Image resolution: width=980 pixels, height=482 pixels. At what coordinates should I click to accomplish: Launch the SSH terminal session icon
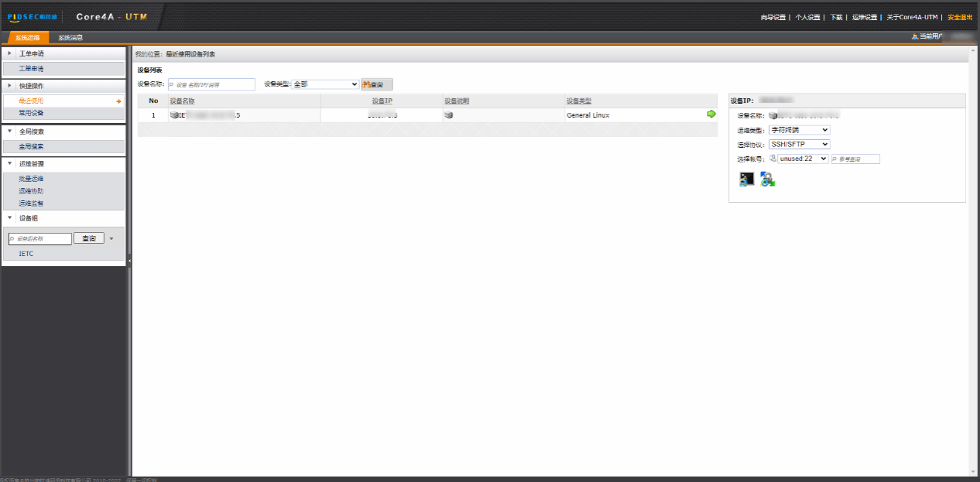point(746,179)
